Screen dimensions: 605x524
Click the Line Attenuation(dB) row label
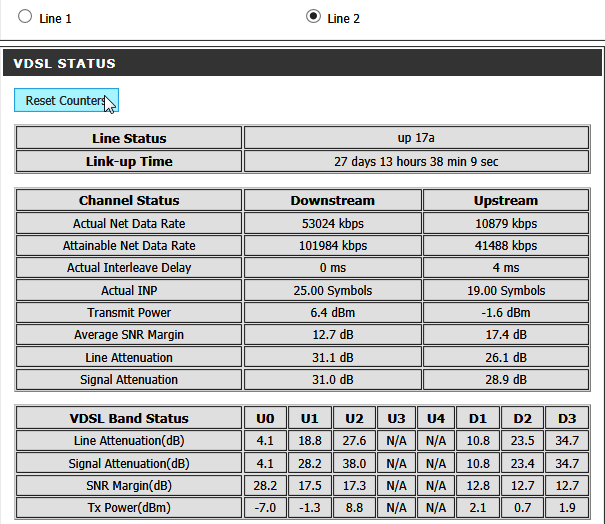pyautogui.click(x=129, y=440)
